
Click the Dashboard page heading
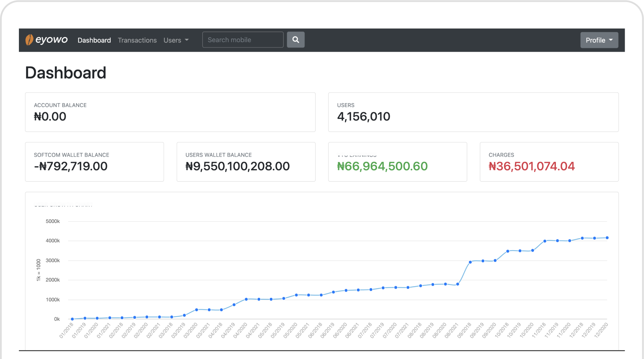tap(66, 73)
